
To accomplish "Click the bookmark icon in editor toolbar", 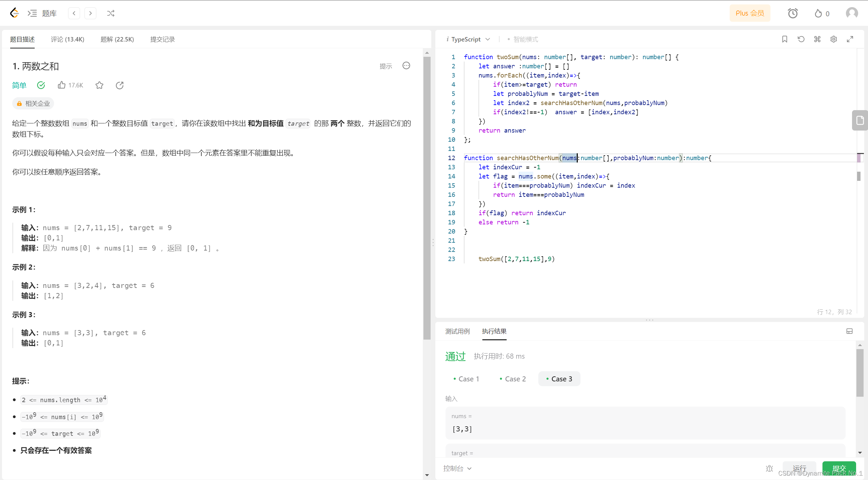I will [x=784, y=39].
